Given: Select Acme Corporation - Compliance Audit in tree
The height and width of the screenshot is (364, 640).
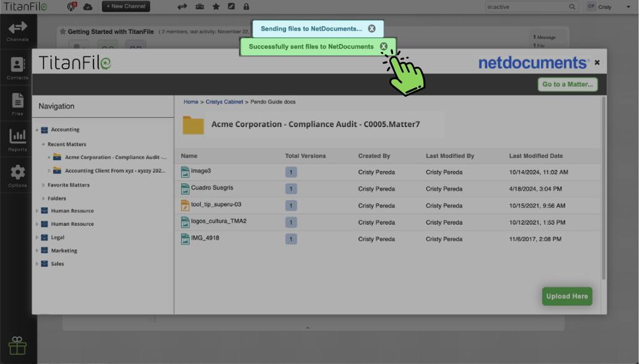Looking at the screenshot, I should (x=116, y=157).
